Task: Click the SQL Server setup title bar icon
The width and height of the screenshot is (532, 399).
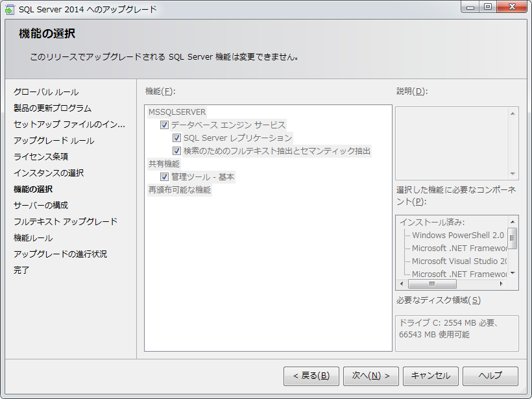Action: [10, 9]
